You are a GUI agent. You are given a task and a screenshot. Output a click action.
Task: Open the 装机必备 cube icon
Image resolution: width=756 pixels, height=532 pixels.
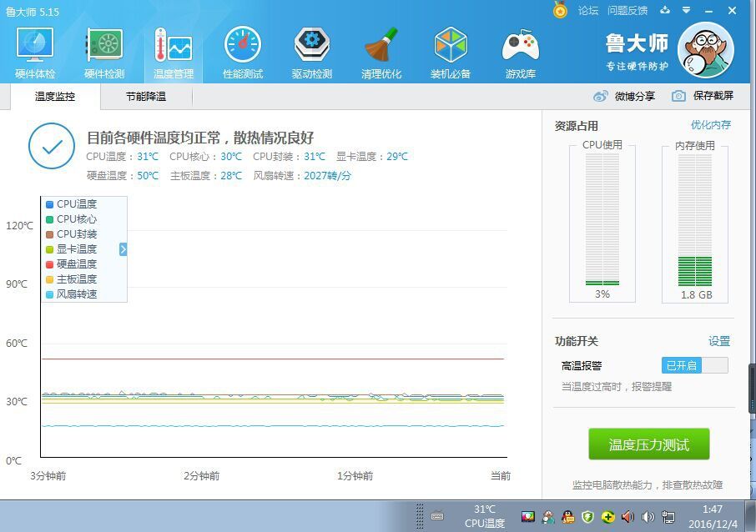point(451,50)
